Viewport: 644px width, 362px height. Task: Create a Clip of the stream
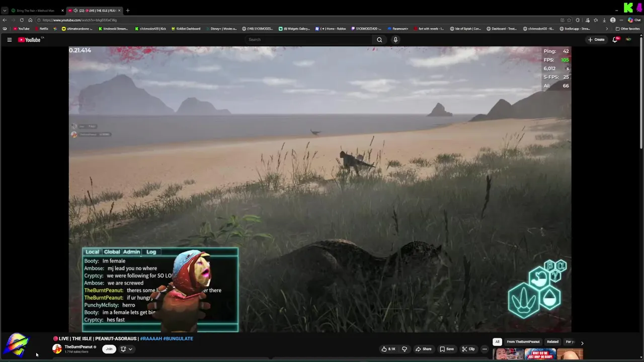coord(468,349)
